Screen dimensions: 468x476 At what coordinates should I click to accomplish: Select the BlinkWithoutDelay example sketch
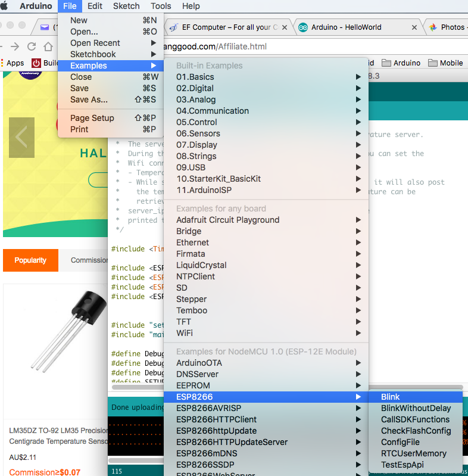(416, 408)
